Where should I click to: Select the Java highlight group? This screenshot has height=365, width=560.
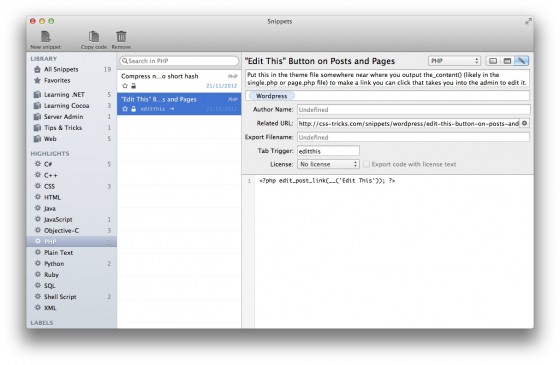[x=71, y=209]
